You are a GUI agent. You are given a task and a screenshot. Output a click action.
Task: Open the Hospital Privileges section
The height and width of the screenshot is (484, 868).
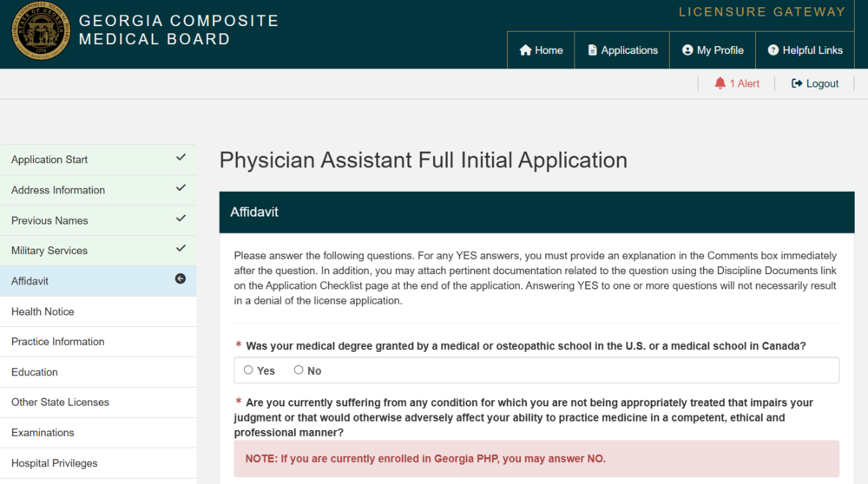coord(54,463)
